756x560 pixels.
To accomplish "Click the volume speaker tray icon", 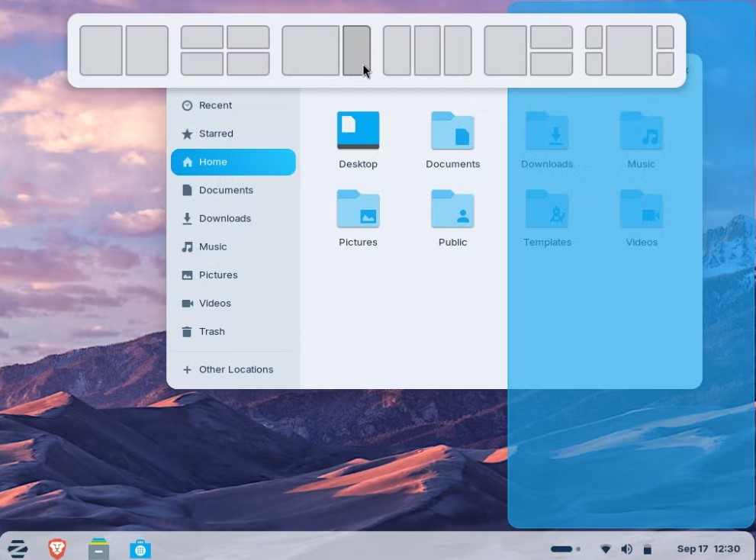I will click(626, 549).
